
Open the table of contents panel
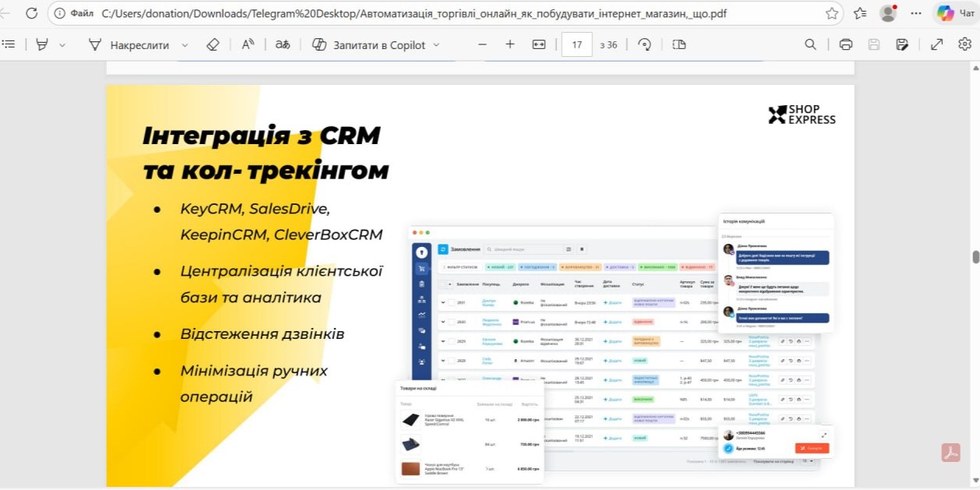point(9,44)
